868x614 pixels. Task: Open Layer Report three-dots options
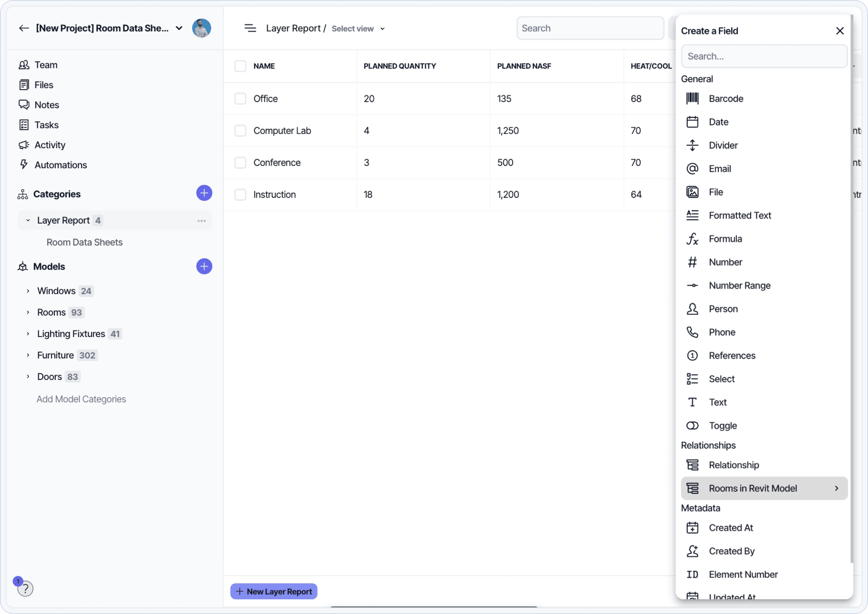201,221
